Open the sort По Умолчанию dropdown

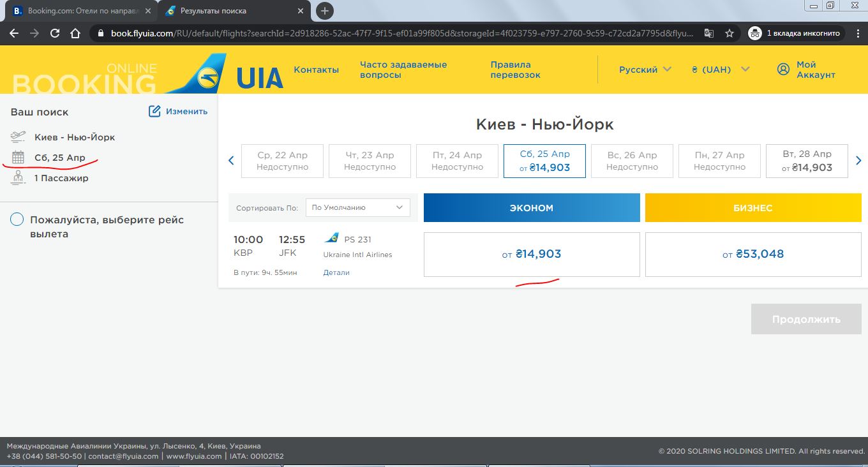[x=358, y=207]
